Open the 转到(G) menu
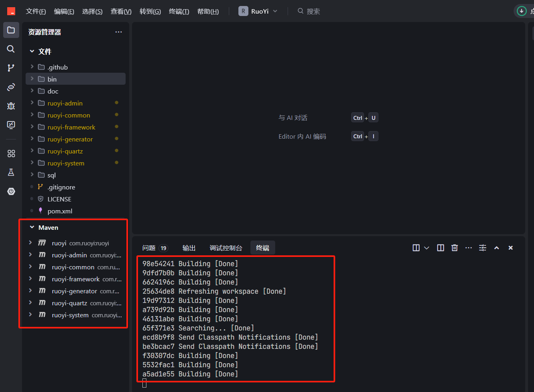The width and height of the screenshot is (534, 392). click(x=150, y=11)
